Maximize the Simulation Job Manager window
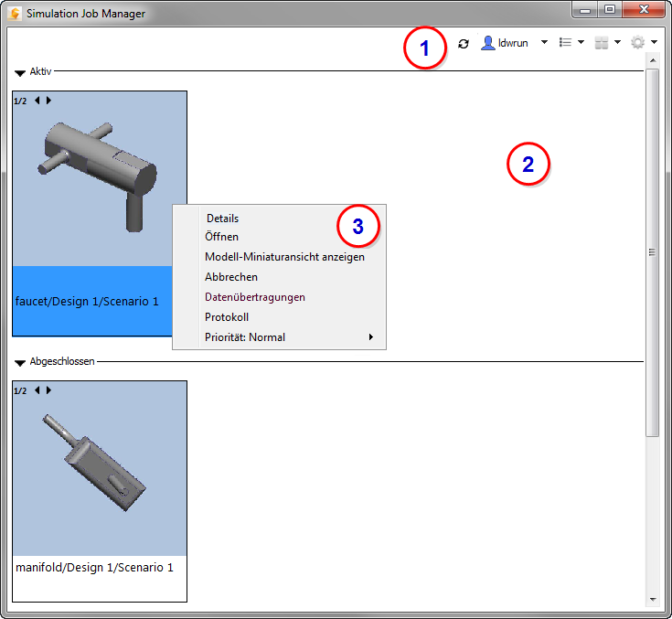Viewport: 672px width, 619px height. pyautogui.click(x=610, y=10)
